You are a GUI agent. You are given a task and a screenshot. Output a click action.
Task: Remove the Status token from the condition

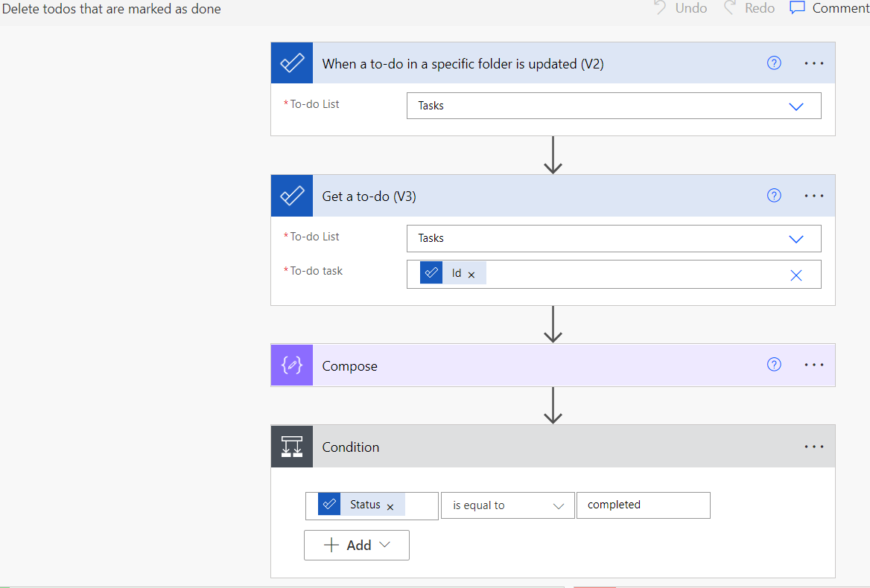tap(390, 507)
